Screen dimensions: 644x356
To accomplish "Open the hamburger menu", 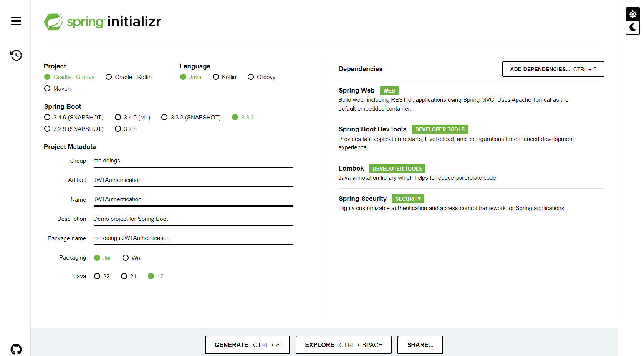I will pyautogui.click(x=16, y=21).
